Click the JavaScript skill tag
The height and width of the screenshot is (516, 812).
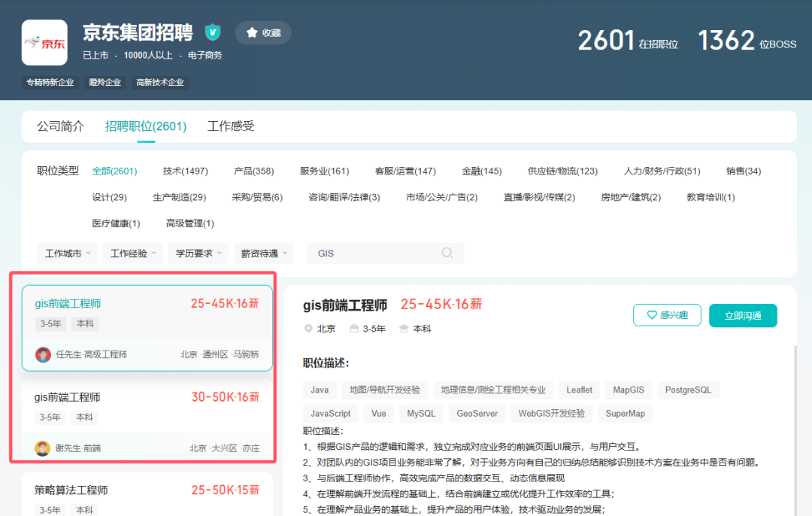(330, 414)
